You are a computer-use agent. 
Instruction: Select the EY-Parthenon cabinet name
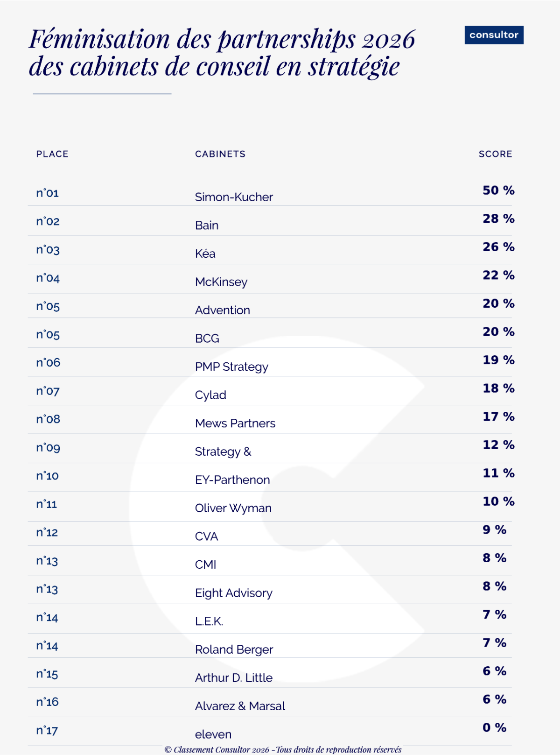tap(232, 480)
